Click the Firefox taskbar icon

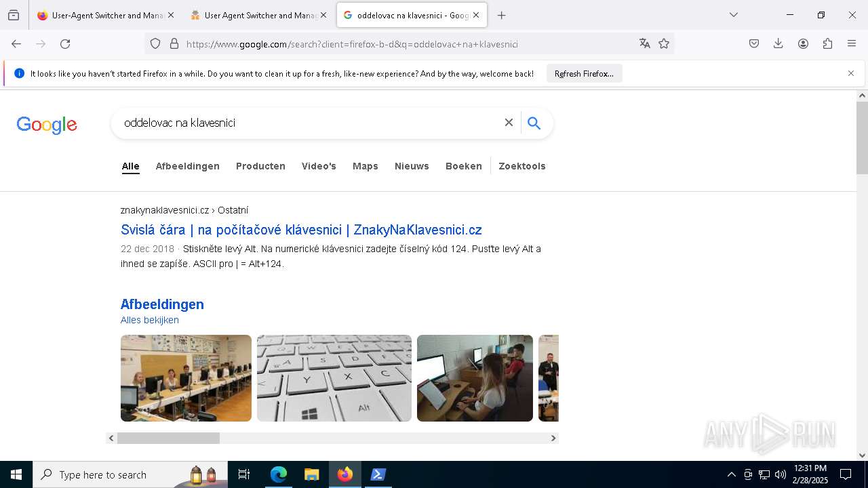344,474
